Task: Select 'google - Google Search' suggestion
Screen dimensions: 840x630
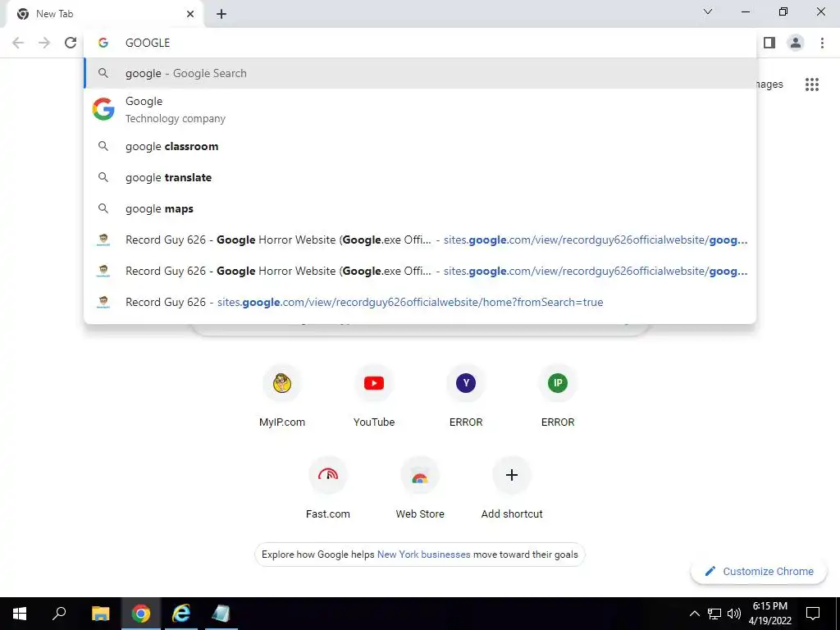Action: click(420, 73)
